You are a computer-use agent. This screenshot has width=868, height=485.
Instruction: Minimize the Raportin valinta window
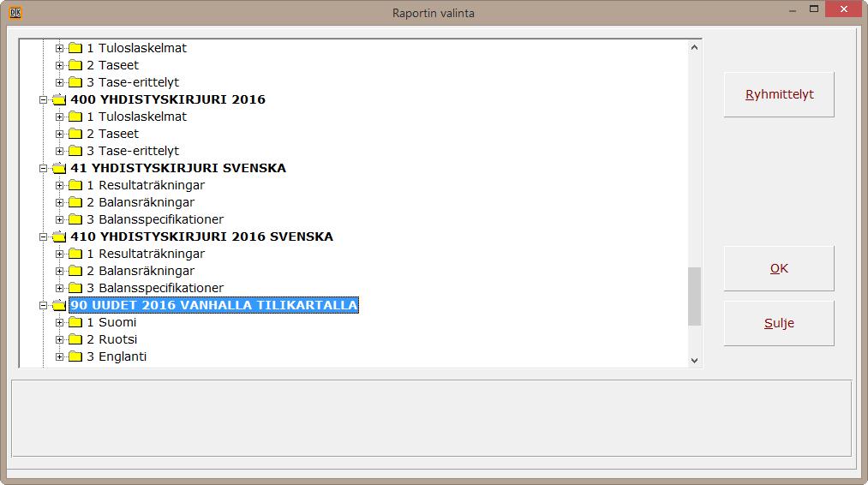tap(793, 10)
